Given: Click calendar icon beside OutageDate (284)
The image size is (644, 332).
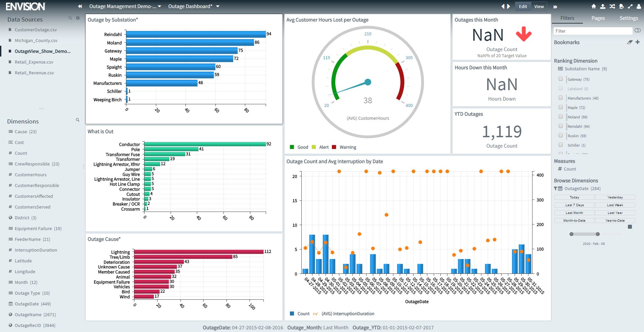Looking at the screenshot, I should pyautogui.click(x=560, y=189).
